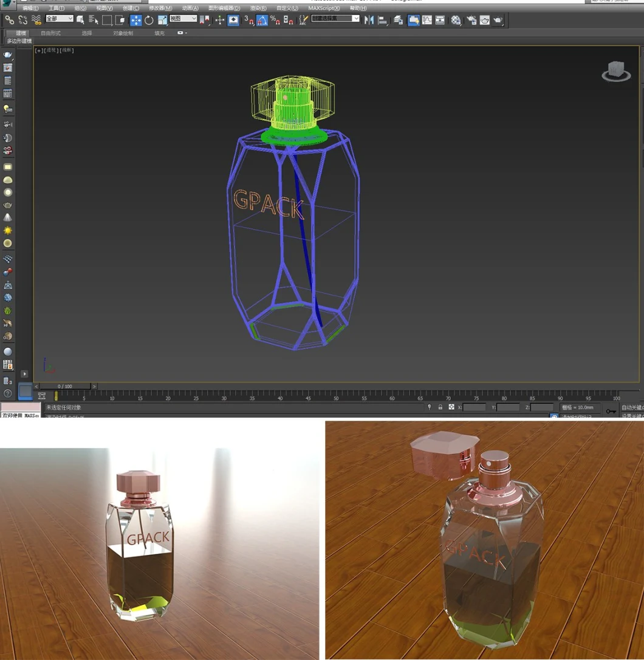Click the question mark help icon
644x660 pixels.
(7, 393)
